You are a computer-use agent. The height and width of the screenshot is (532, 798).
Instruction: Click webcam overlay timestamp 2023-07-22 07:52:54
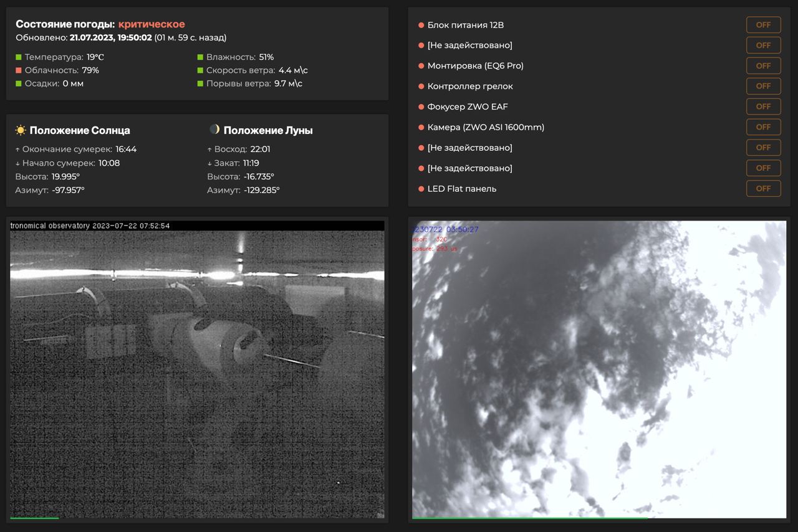(131, 226)
